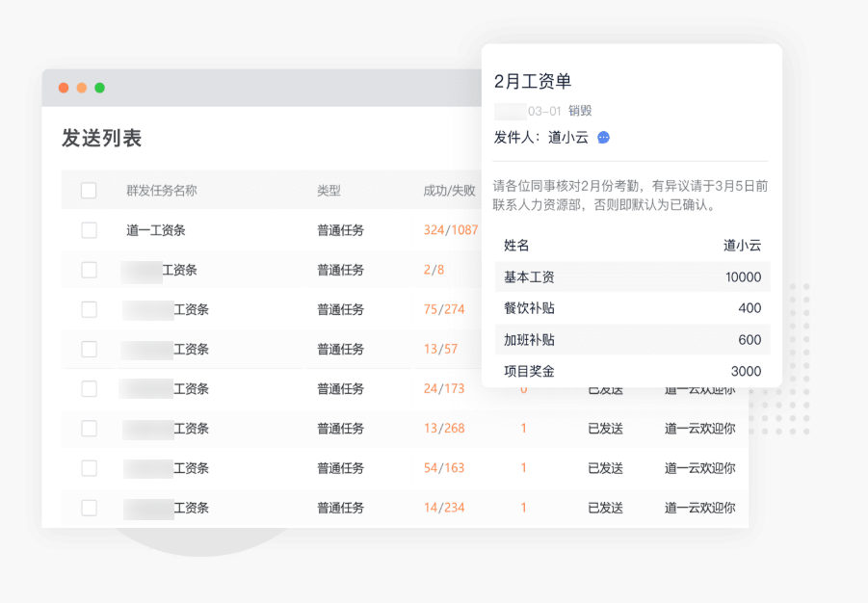Click the 销毁 link in the payslip card

580,112
